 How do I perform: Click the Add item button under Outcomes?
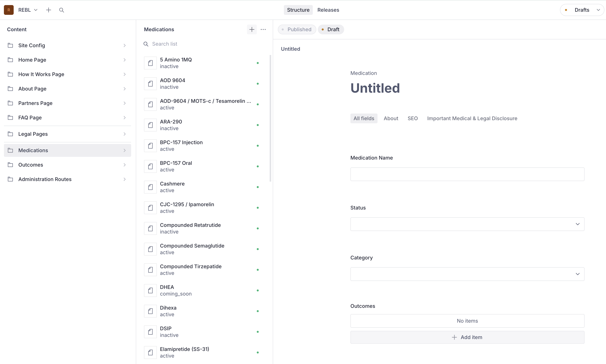coord(467,337)
